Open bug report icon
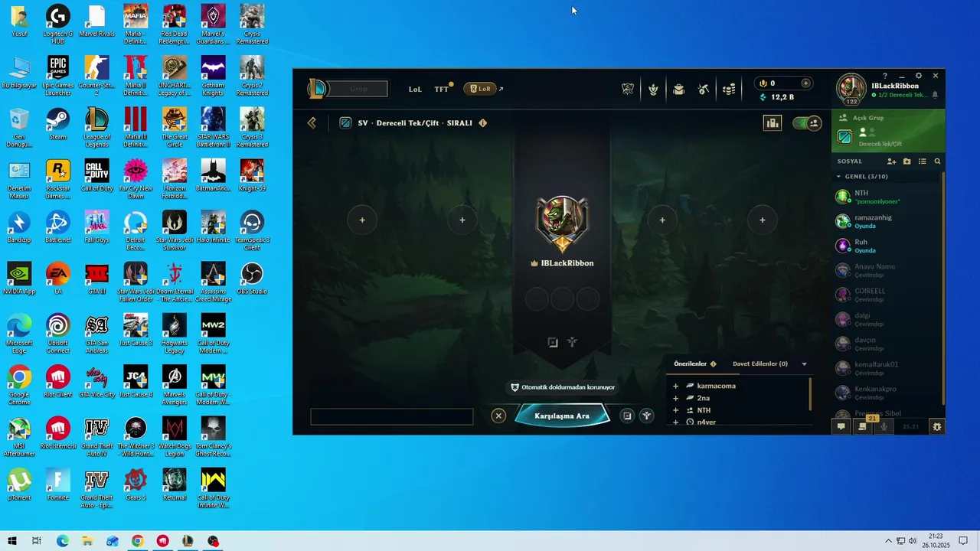This screenshot has width=980, height=551. pos(936,427)
